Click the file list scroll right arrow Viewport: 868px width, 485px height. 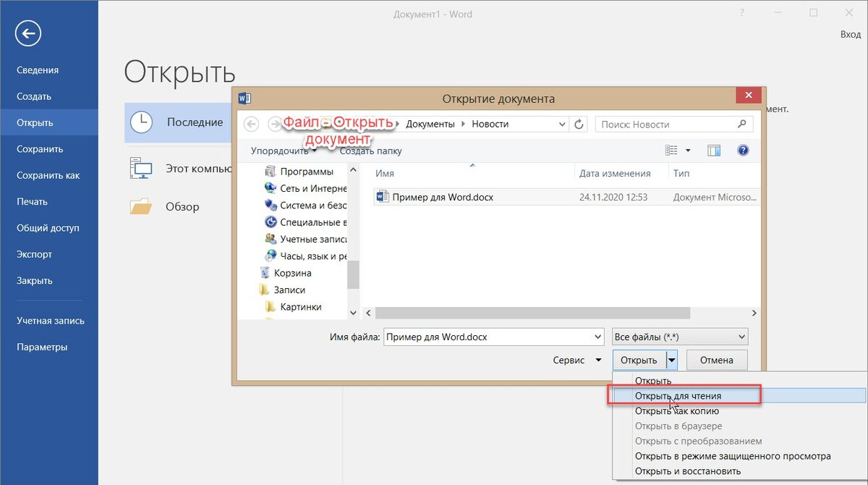click(754, 313)
